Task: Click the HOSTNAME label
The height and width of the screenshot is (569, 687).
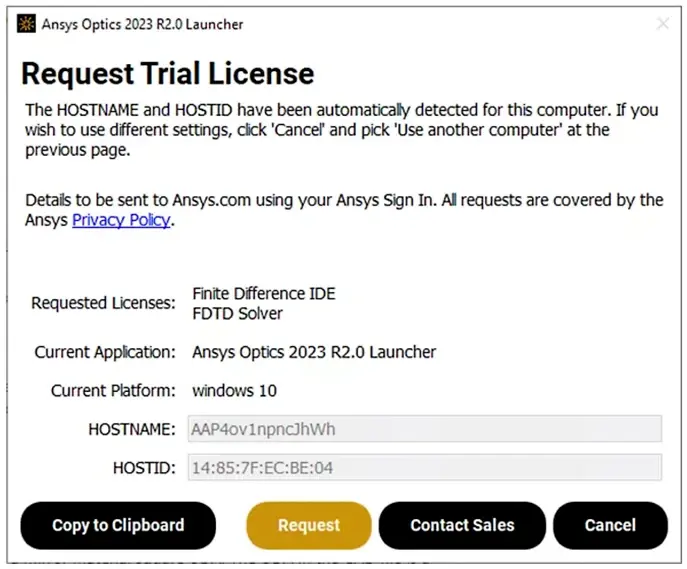Action: (x=132, y=429)
